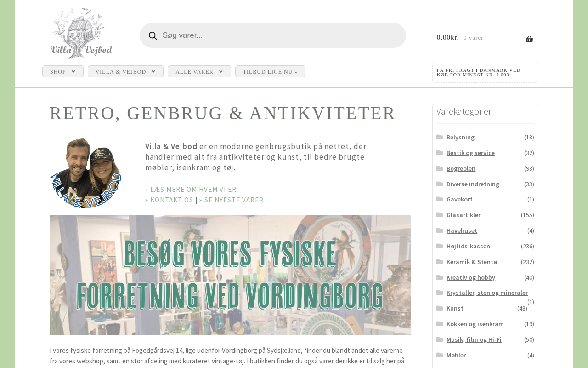
Task: Click folder icon beside Belysning
Action: click(440, 137)
